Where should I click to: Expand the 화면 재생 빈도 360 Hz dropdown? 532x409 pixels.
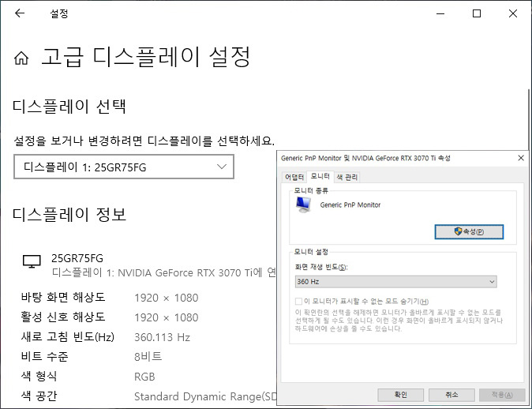coord(396,282)
